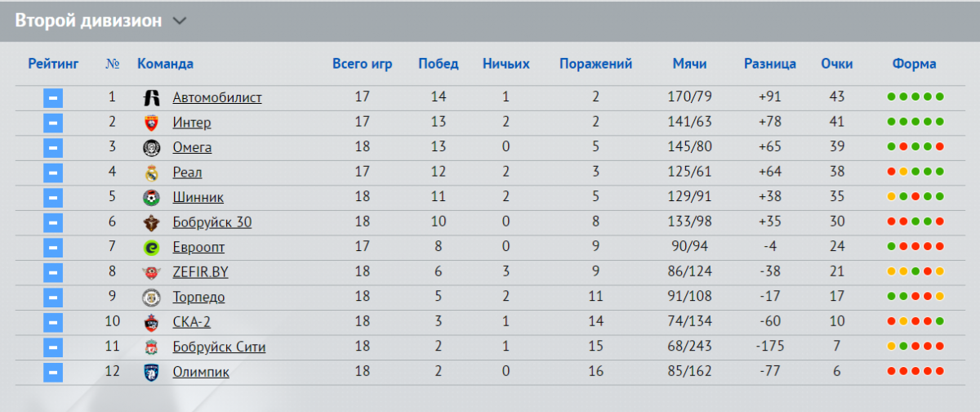Image resolution: width=980 pixels, height=412 pixels.
Task: Expand the Второй дивизион dropdown chevron
Action: click(x=180, y=22)
